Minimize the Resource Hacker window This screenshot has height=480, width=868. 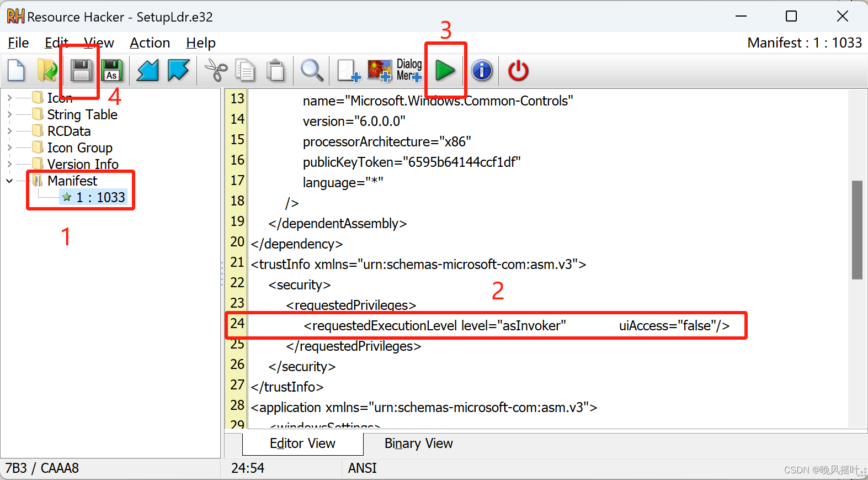(741, 17)
